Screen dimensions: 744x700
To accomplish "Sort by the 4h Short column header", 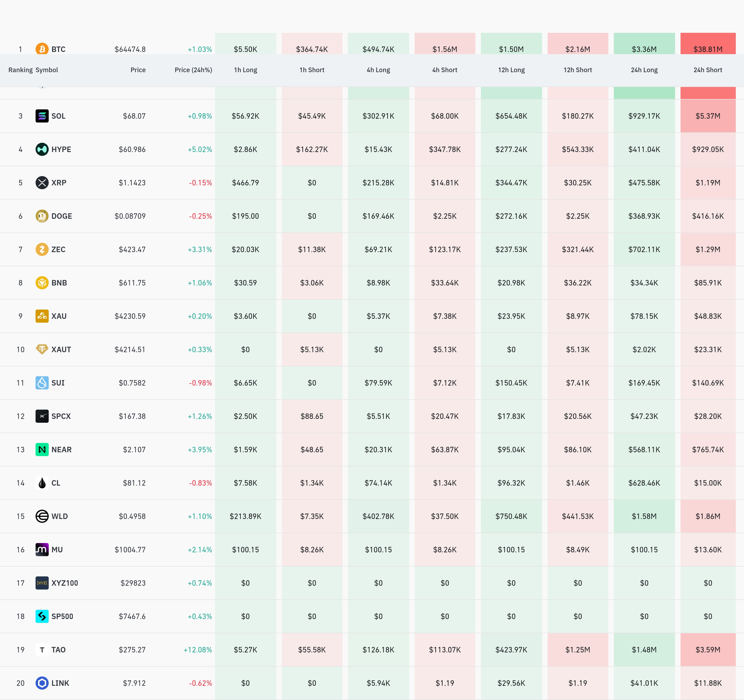I will 445,70.
